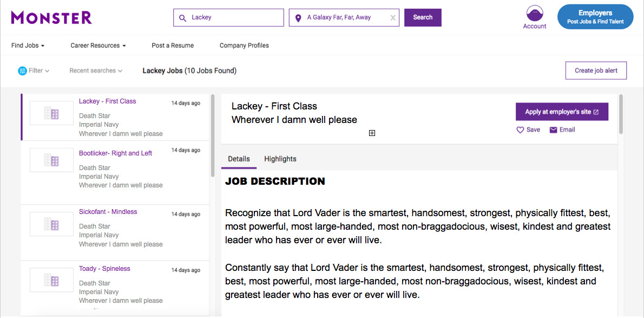This screenshot has width=644, height=318.
Task: Click the company placeholder logo for Toady - Spineless
Action: click(52, 280)
